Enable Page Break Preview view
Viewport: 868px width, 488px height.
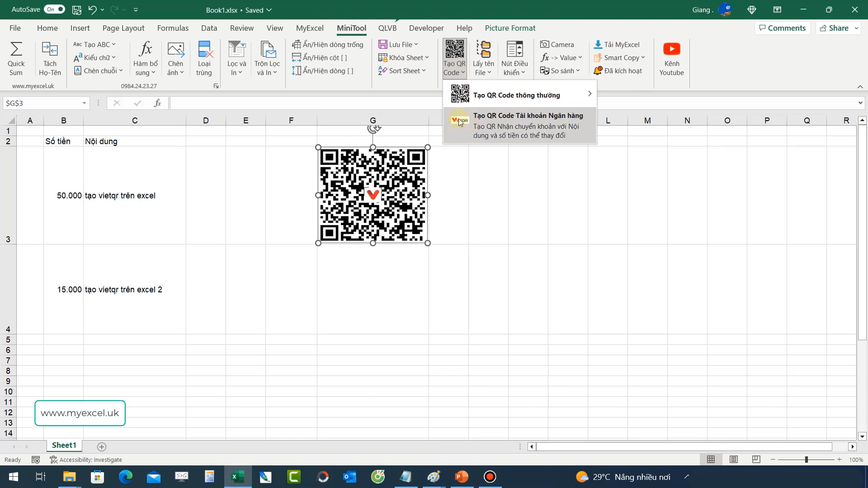[x=756, y=459]
